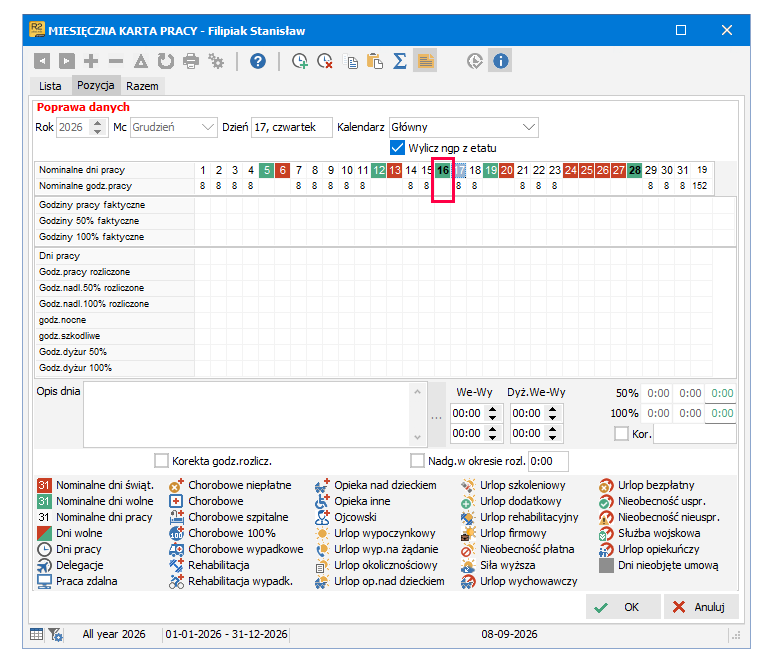Click the Kor. text input field
The width and height of the screenshot is (760, 671).
(695, 433)
